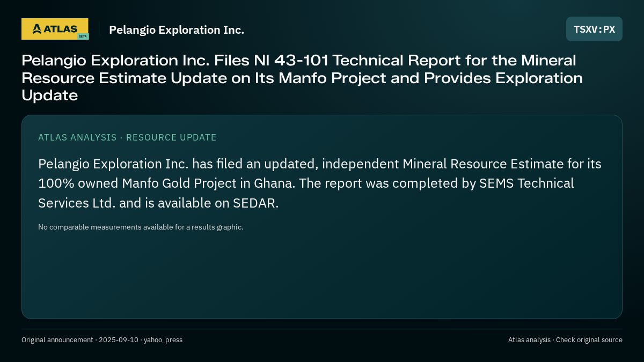644x362 pixels.
Task: Click the headline about NI 43-101 Technical Report
Action: (x=302, y=78)
